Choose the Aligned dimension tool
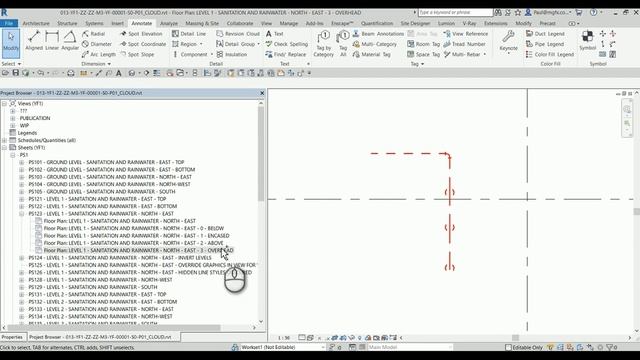The height and width of the screenshot is (360, 640). [34, 41]
